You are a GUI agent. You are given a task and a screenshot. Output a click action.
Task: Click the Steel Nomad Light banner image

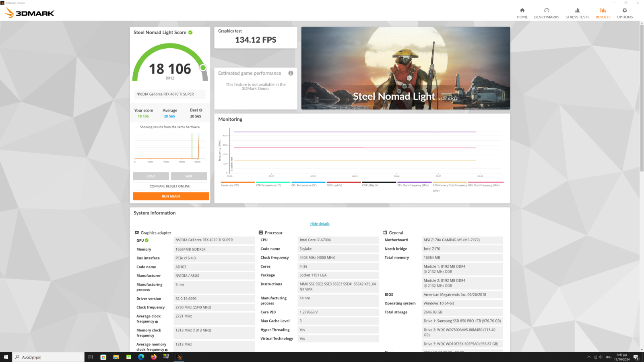405,68
